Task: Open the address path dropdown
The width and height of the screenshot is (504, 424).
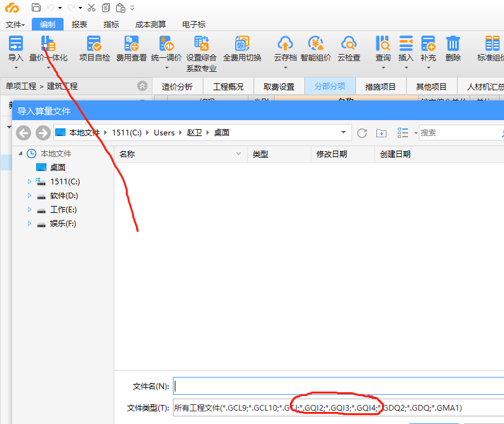Action: pyautogui.click(x=344, y=132)
